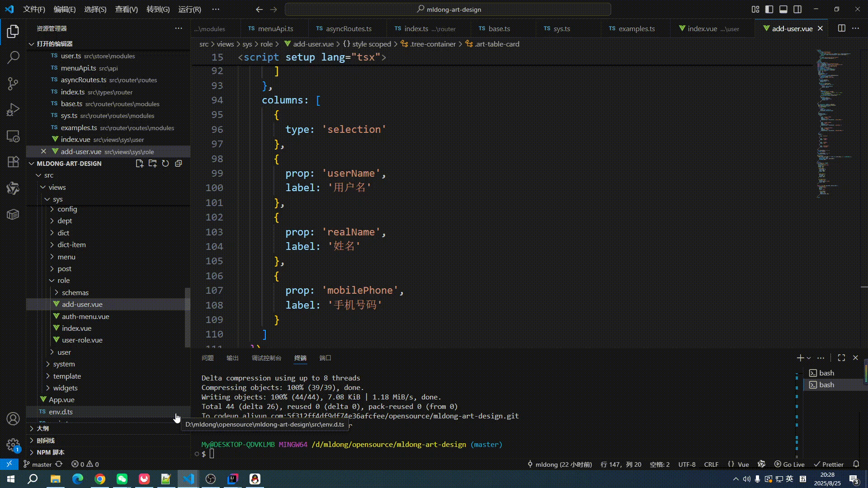Image resolution: width=868 pixels, height=488 pixels.
Task: Collapse the role folder
Action: (63, 281)
